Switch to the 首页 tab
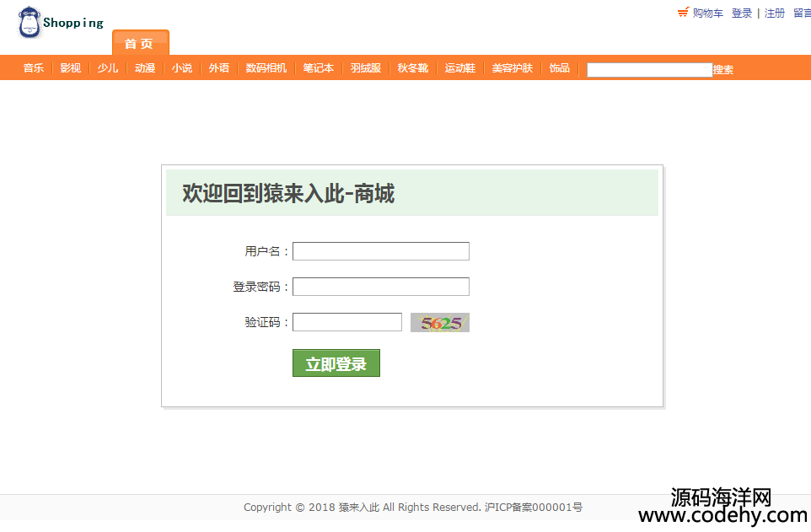The image size is (811, 532). click(141, 43)
